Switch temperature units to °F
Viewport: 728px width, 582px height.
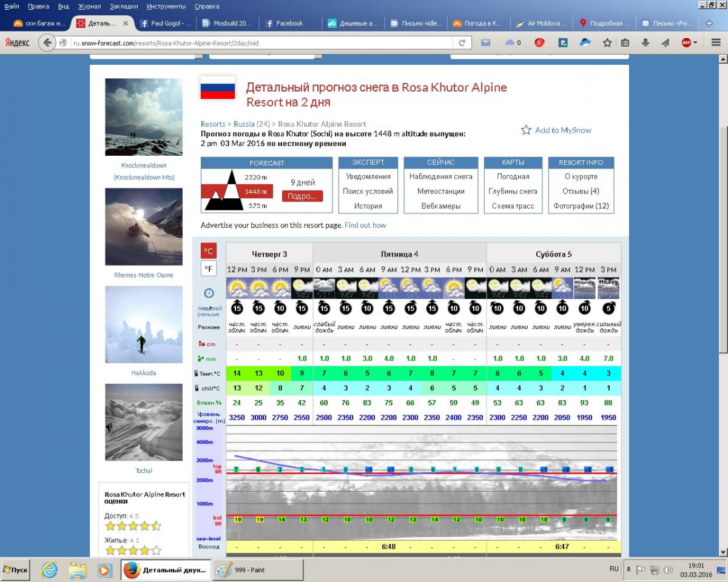[209, 269]
